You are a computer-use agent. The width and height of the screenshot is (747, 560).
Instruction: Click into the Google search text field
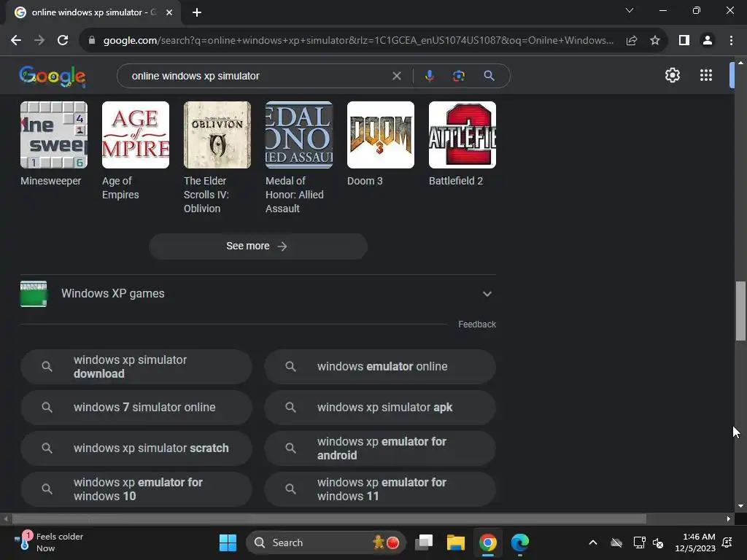258,76
